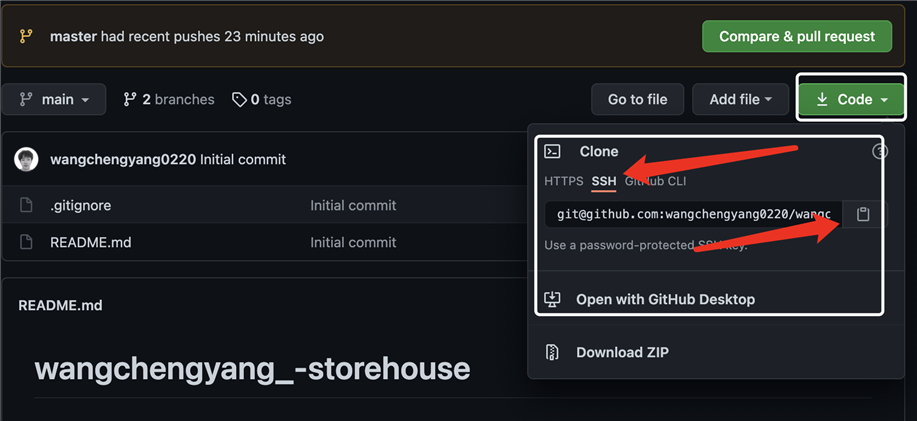The width and height of the screenshot is (917, 421).
Task: Open the main branch dropdown
Action: pyautogui.click(x=54, y=99)
